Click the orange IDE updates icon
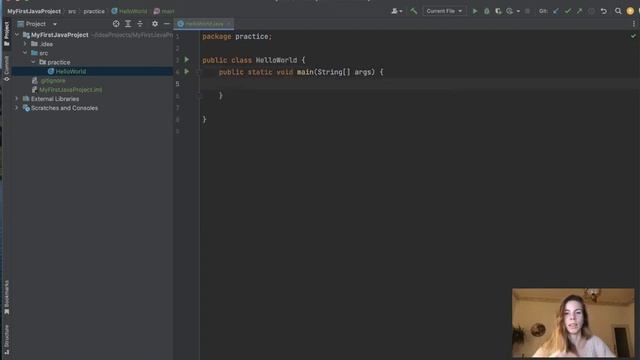The width and height of the screenshot is (640, 360). click(630, 11)
